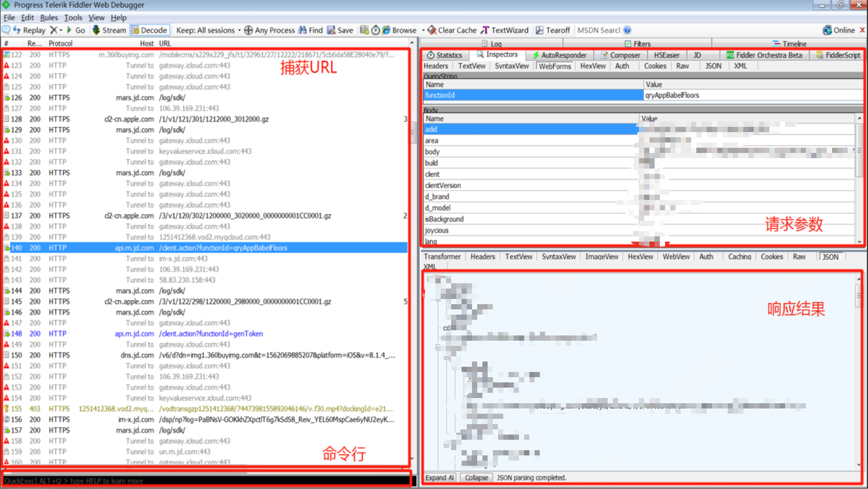Image resolution: width=868 pixels, height=489 pixels.
Task: Click the Remove sessions X icon
Action: point(53,30)
